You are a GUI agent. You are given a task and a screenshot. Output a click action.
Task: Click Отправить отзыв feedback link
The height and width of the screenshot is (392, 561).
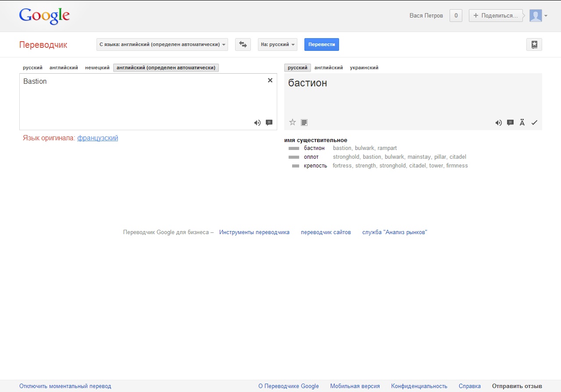[517, 386]
